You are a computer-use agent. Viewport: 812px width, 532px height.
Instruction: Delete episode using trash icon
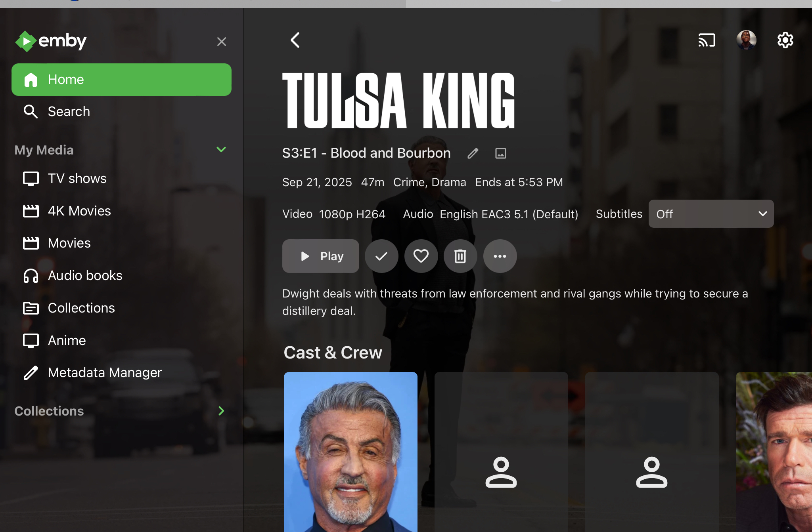[x=460, y=256]
